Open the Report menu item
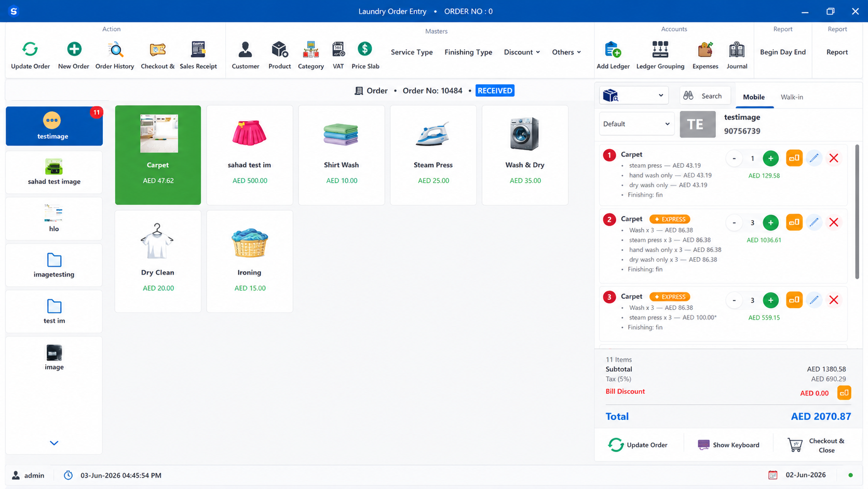The height and width of the screenshot is (489, 868). [837, 52]
